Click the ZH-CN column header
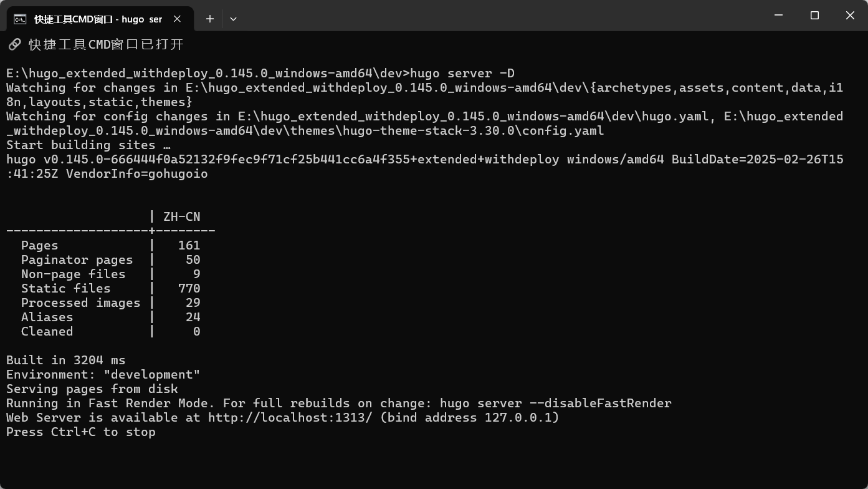Image resolution: width=868 pixels, height=489 pixels. [x=181, y=217]
